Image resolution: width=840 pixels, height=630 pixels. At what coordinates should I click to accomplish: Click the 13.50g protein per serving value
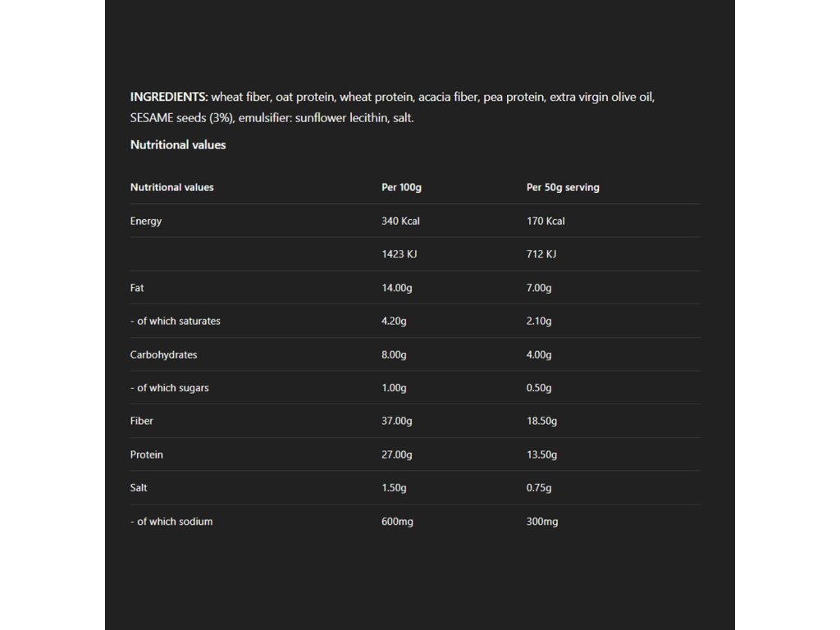(541, 454)
